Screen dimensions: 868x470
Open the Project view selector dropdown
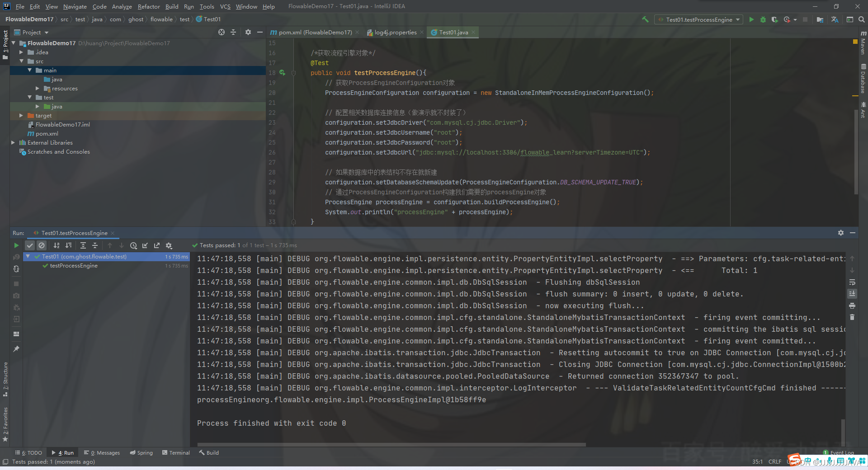[32, 32]
